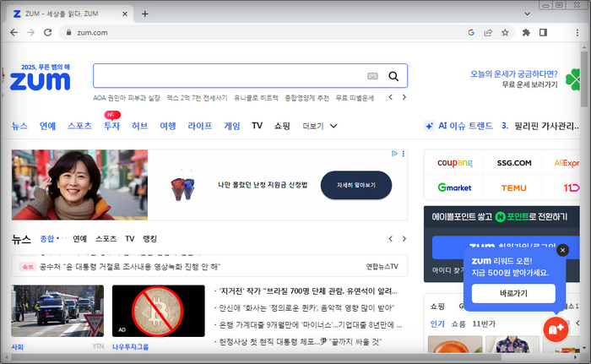This screenshot has height=364, width=591.
Task: Open suggested keyword AOA 권민아
Action: coord(127,98)
